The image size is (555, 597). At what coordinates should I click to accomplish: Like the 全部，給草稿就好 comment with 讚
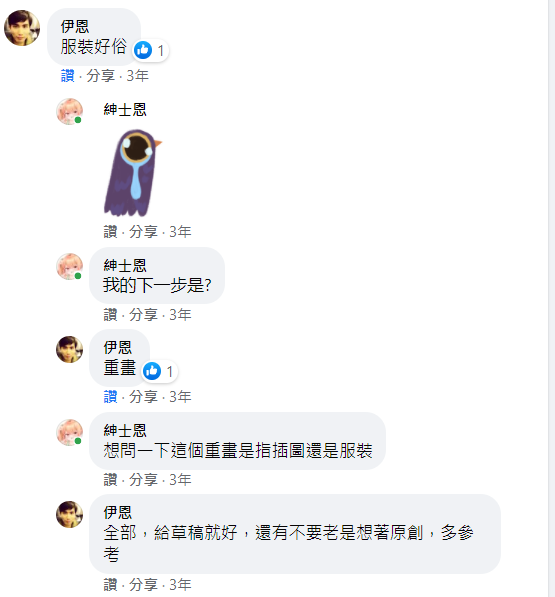[110, 584]
